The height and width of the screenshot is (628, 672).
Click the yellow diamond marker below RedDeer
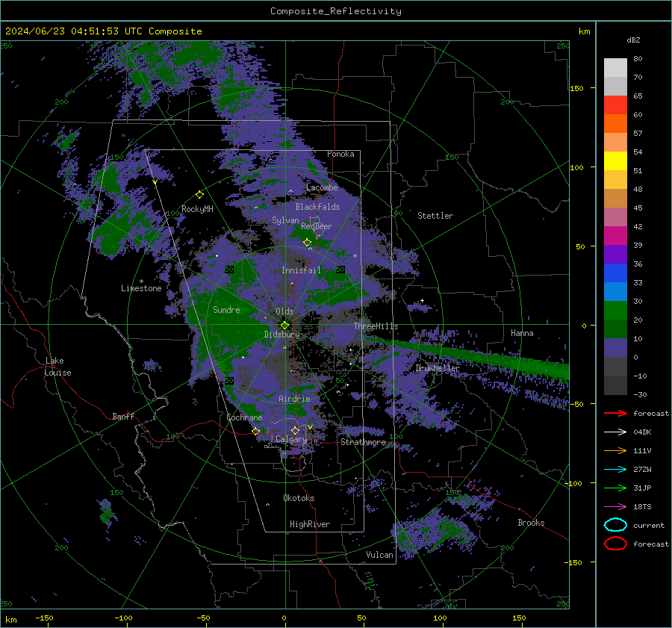coord(308,243)
